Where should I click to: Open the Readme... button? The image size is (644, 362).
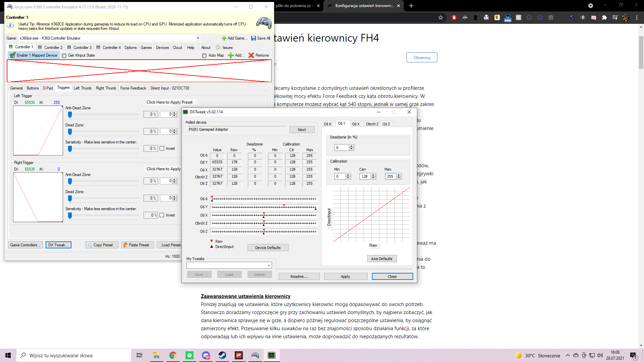[x=299, y=277]
